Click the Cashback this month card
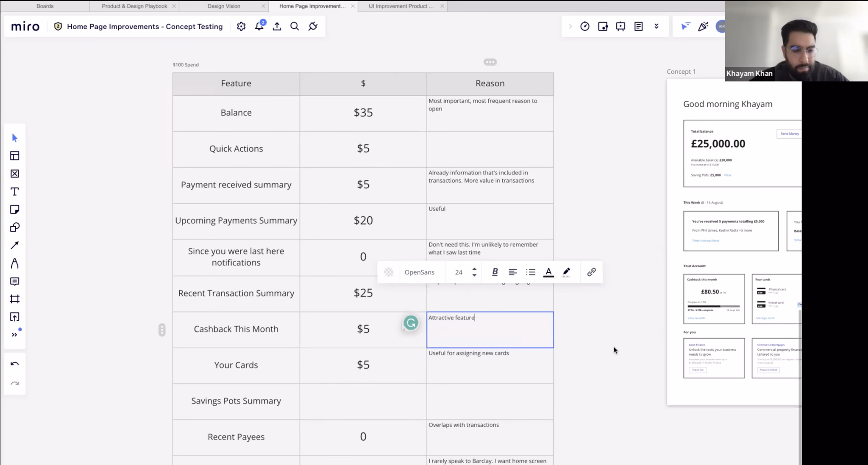The width and height of the screenshot is (868, 465). click(x=714, y=299)
